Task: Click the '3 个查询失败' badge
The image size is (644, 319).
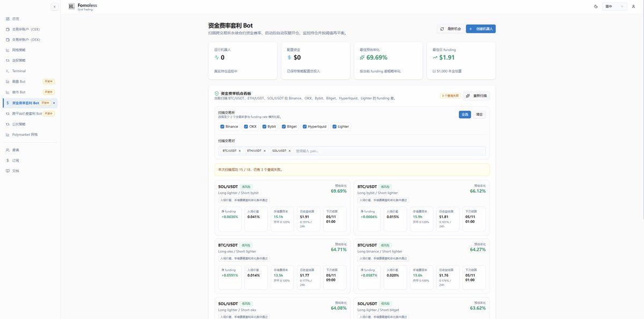Action: coord(450,96)
